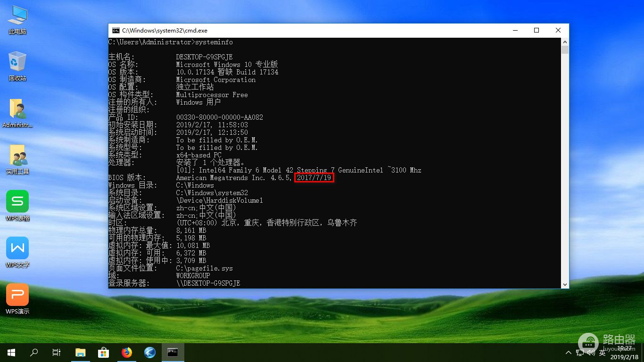This screenshot has width=644, height=362.
Task: Open the Windows Start menu
Action: pos(11,353)
